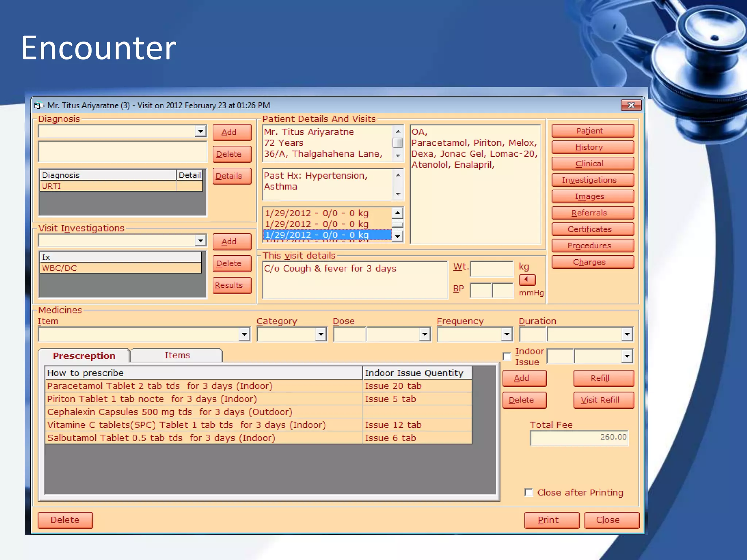Open the Visit Investigations dropdown
The image size is (747, 560).
pos(201,241)
